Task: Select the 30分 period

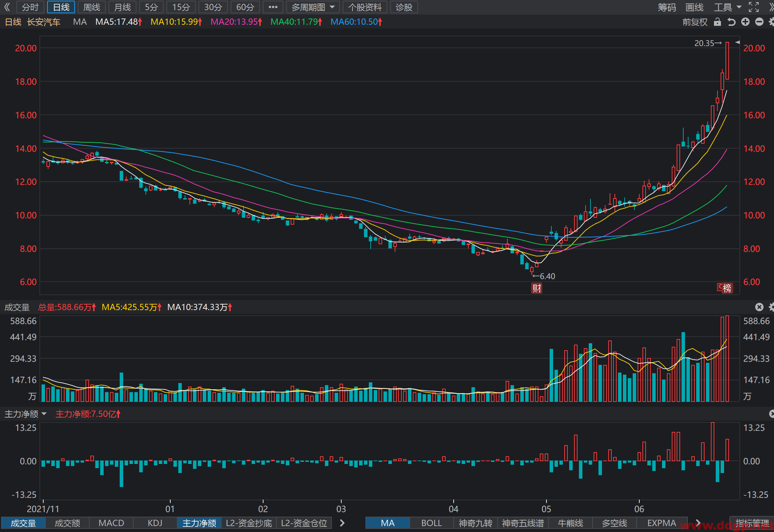Action: tap(213, 7)
